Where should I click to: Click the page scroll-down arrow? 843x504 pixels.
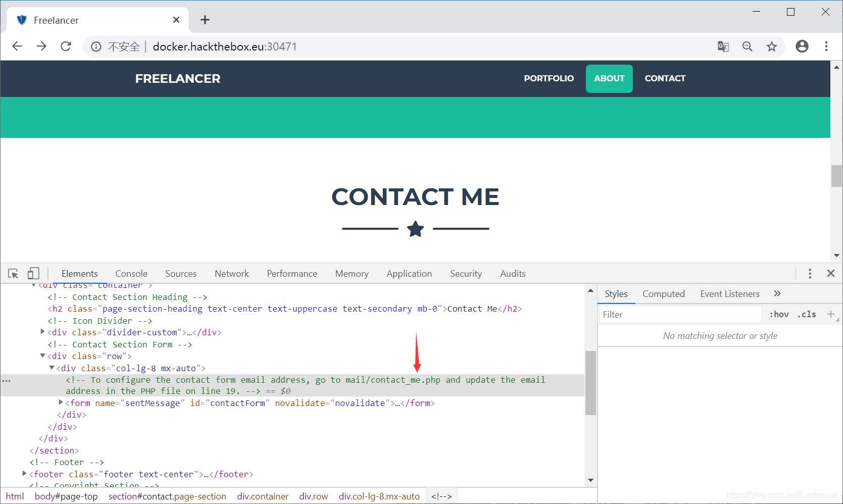[836, 256]
